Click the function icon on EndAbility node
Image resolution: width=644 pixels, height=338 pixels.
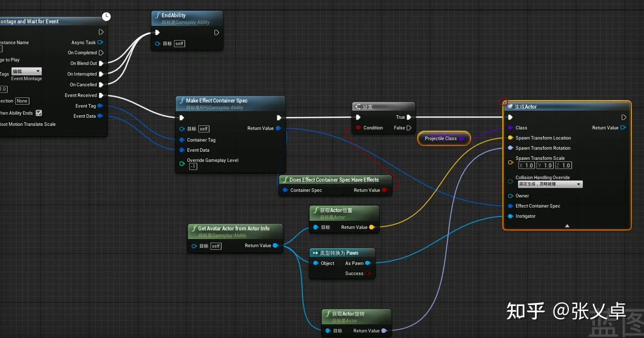click(158, 16)
